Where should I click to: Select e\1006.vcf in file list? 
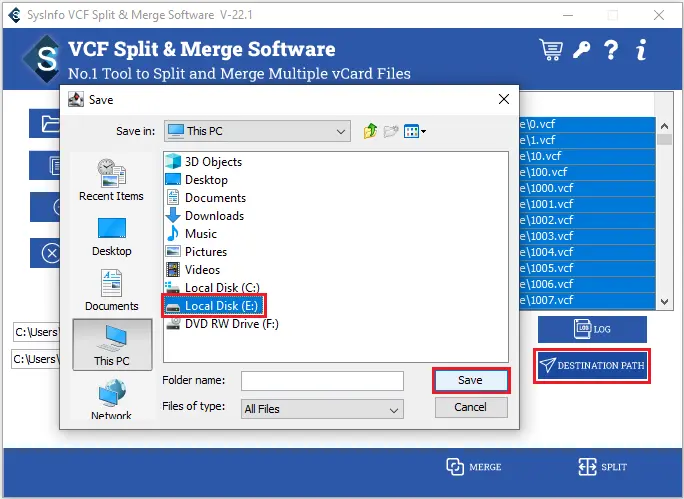(x=587, y=284)
